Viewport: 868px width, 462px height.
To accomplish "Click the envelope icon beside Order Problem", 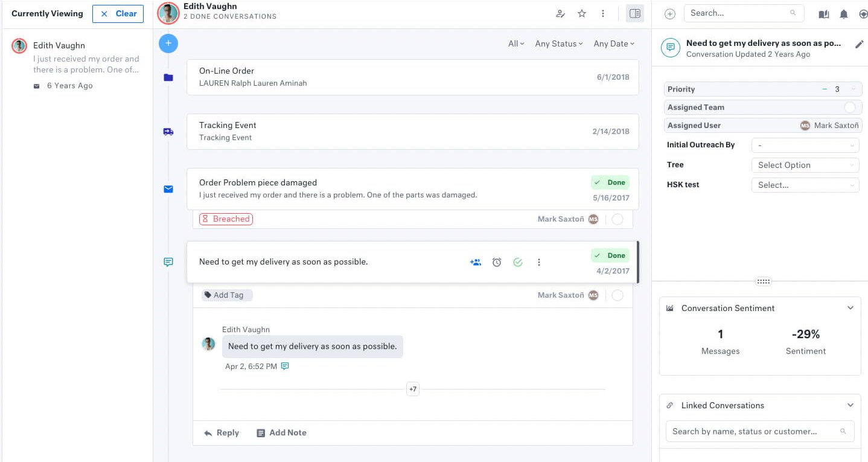I will (168, 189).
